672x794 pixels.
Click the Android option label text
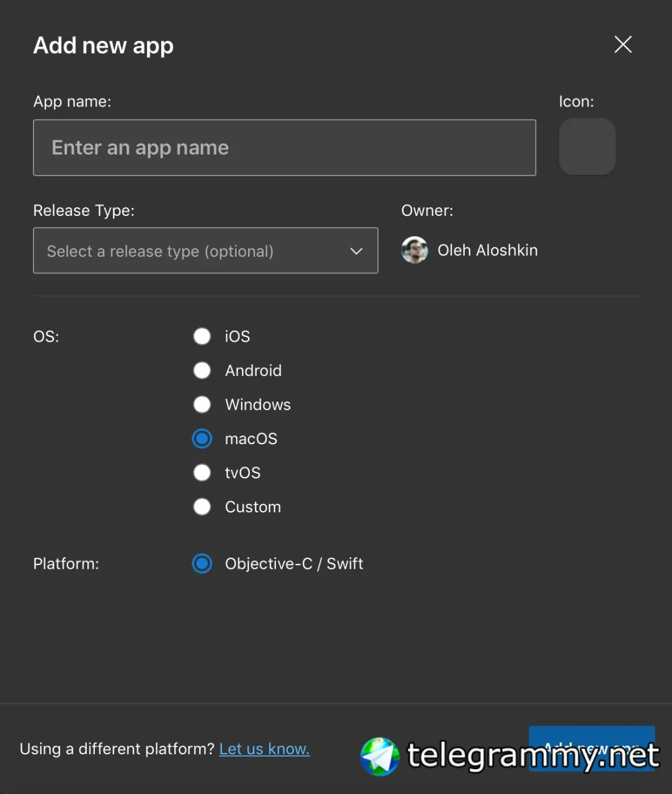(253, 370)
